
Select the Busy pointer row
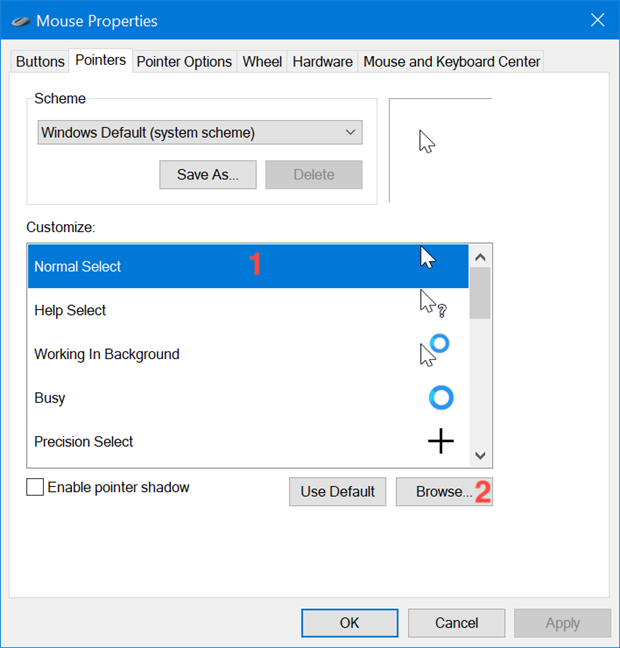tap(248, 398)
